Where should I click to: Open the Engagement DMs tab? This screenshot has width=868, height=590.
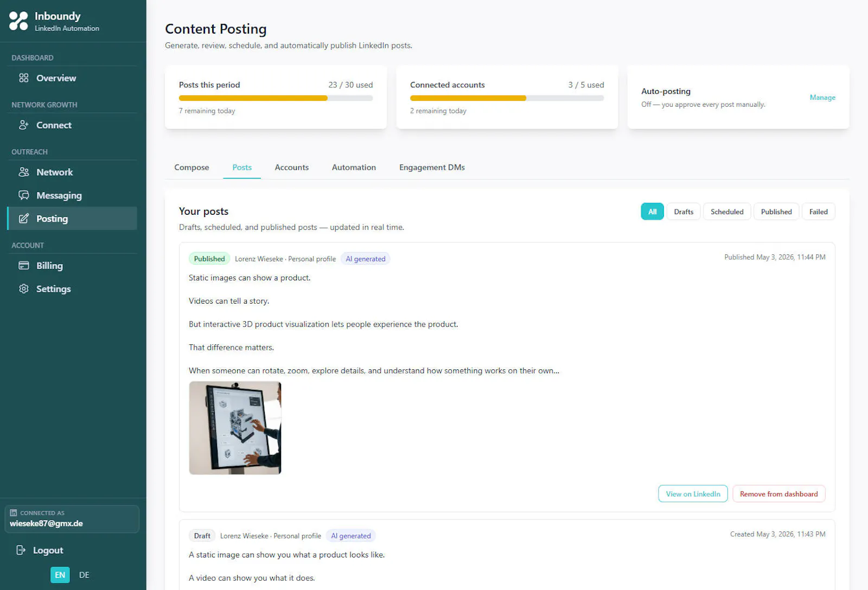[432, 168]
